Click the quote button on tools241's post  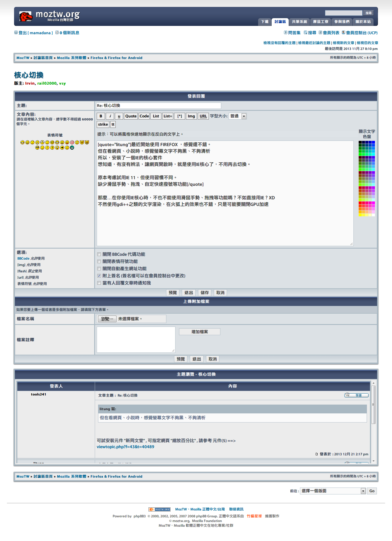click(356, 395)
